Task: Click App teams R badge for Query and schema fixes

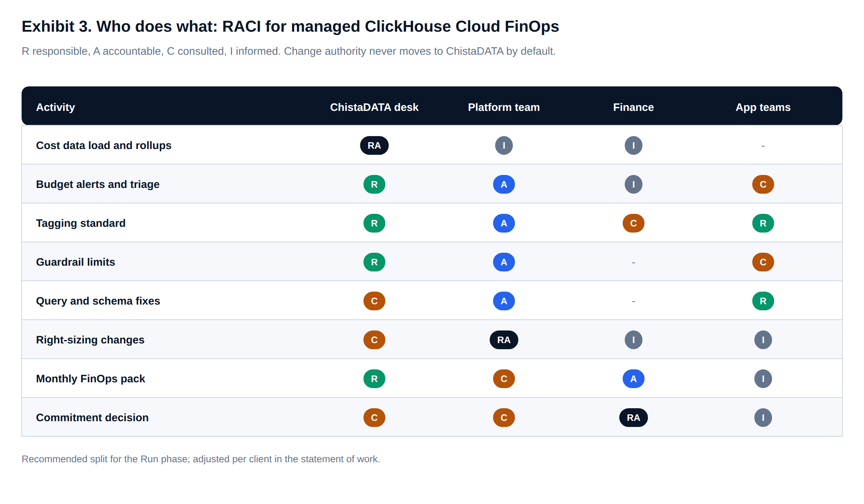Action: (763, 301)
